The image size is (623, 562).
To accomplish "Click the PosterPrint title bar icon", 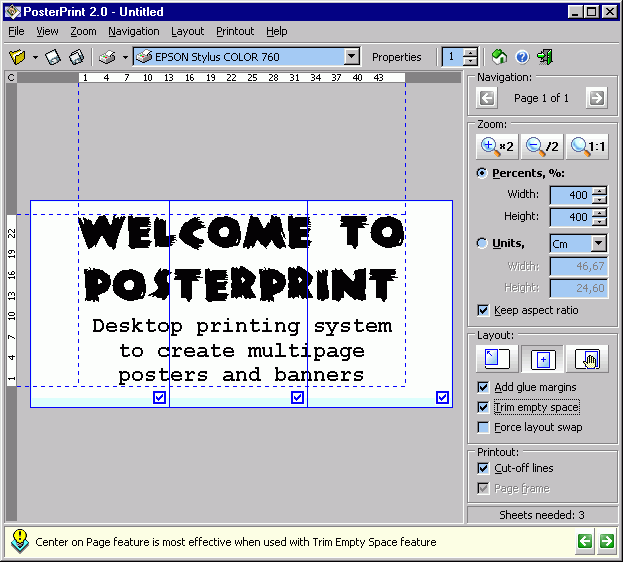I will point(13,12).
